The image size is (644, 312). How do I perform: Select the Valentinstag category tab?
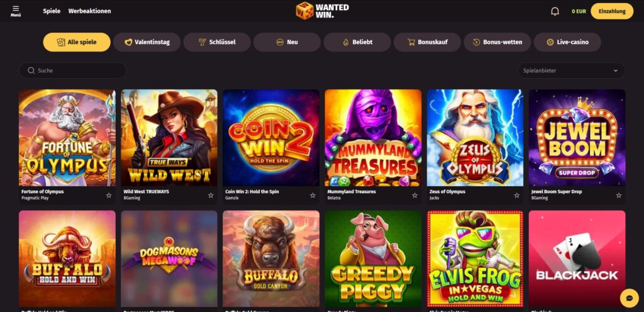(x=147, y=42)
